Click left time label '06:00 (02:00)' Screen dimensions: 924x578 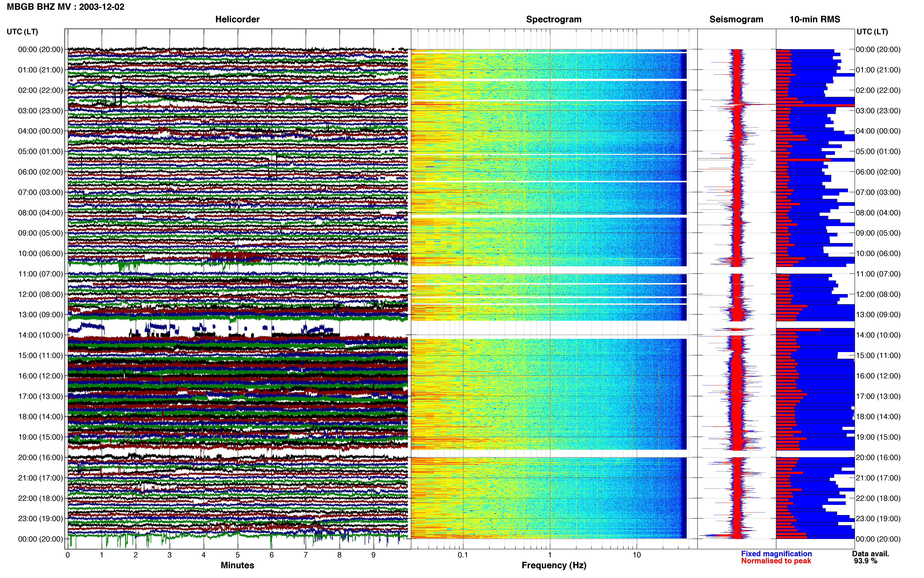41,172
